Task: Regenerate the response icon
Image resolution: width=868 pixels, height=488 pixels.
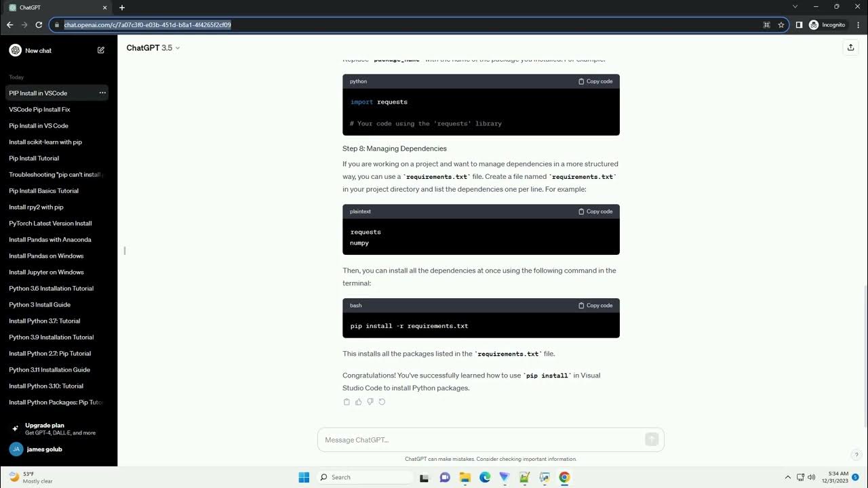Action: pyautogui.click(x=382, y=402)
